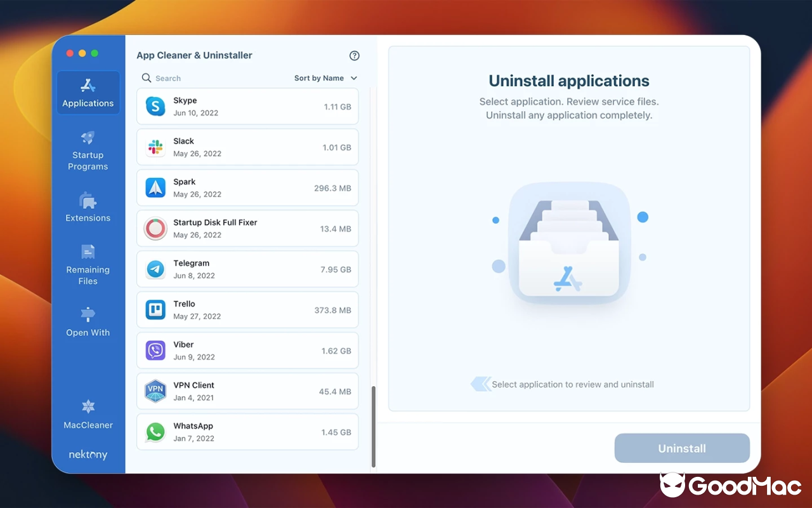Click the magnifying glass search icon
Image resolution: width=812 pixels, height=508 pixels.
click(147, 78)
